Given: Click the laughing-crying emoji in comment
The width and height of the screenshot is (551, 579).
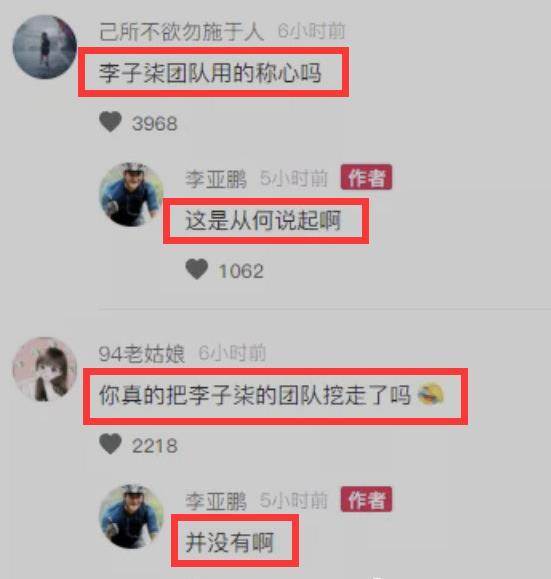Looking at the screenshot, I should [x=431, y=394].
